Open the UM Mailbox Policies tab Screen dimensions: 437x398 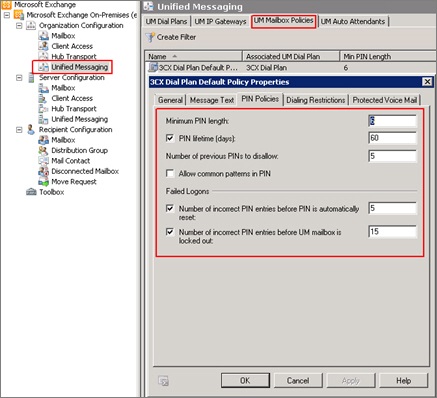pyautogui.click(x=284, y=21)
